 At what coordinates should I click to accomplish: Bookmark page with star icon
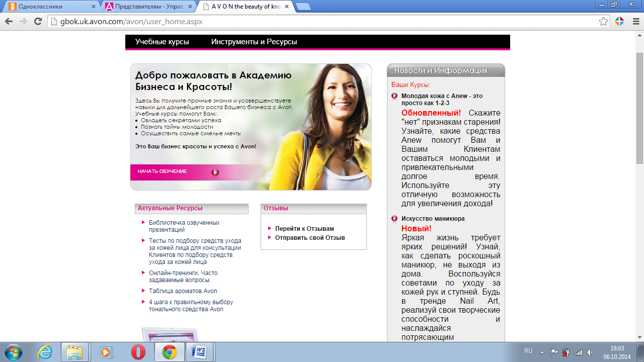click(x=603, y=22)
